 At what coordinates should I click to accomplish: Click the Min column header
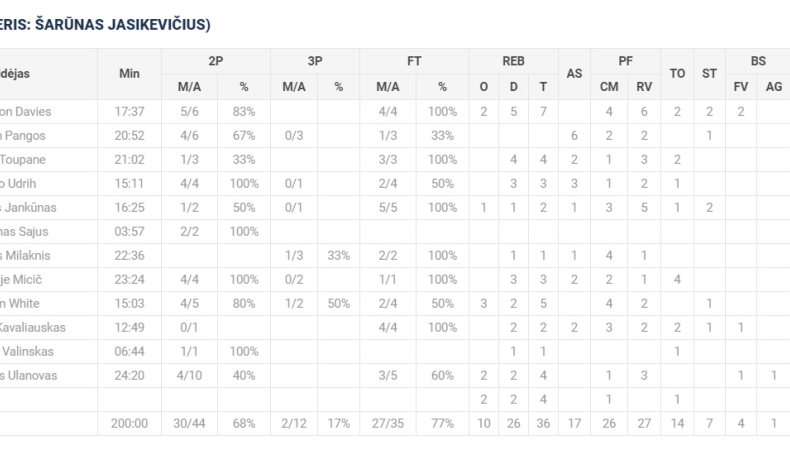click(x=128, y=73)
